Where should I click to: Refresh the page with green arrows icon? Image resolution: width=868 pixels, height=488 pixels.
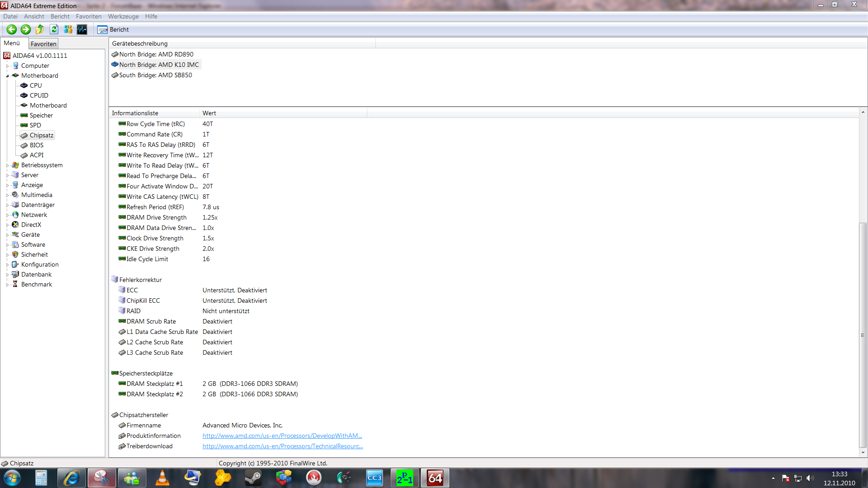54,29
